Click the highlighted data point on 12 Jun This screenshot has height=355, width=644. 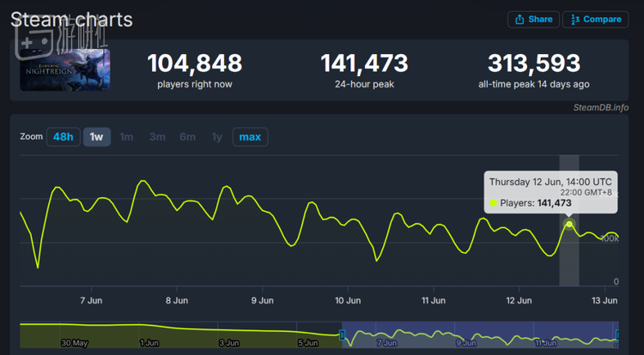pyautogui.click(x=568, y=224)
